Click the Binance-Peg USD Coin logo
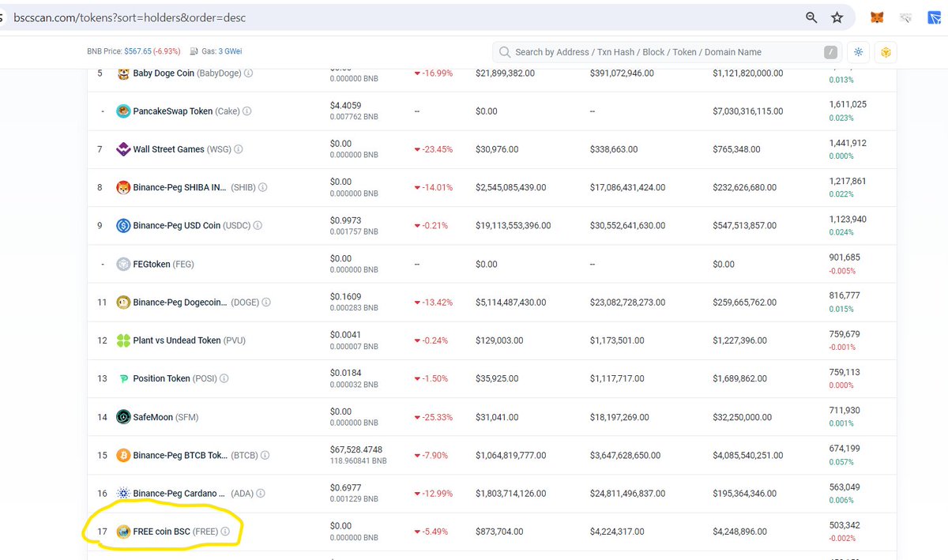948x560 pixels. (123, 225)
